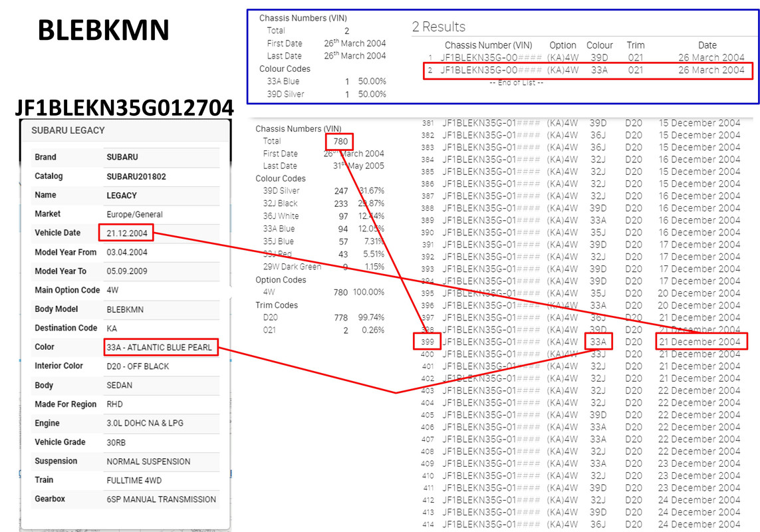Select the Body Model value in info panel

125,309
